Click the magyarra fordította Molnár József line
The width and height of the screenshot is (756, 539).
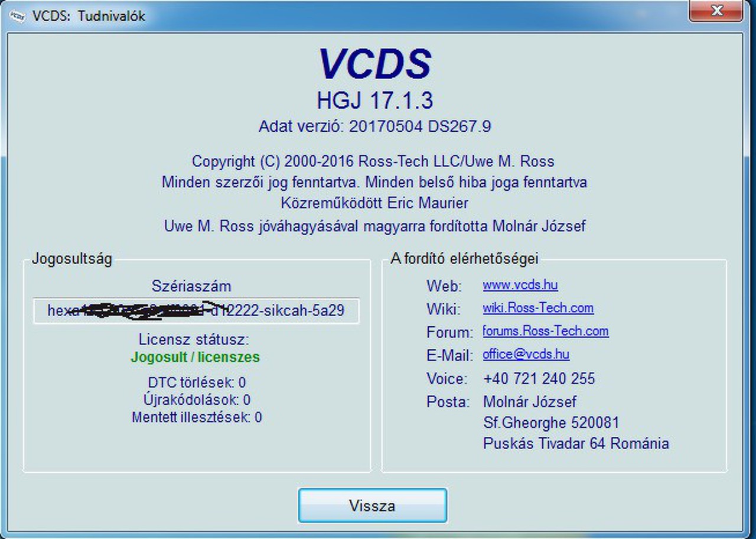pos(375,226)
